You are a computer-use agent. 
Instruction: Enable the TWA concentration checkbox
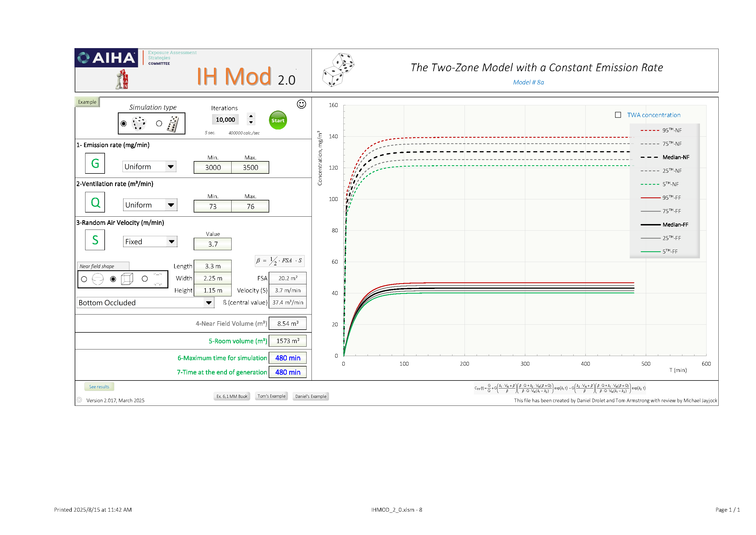(618, 115)
